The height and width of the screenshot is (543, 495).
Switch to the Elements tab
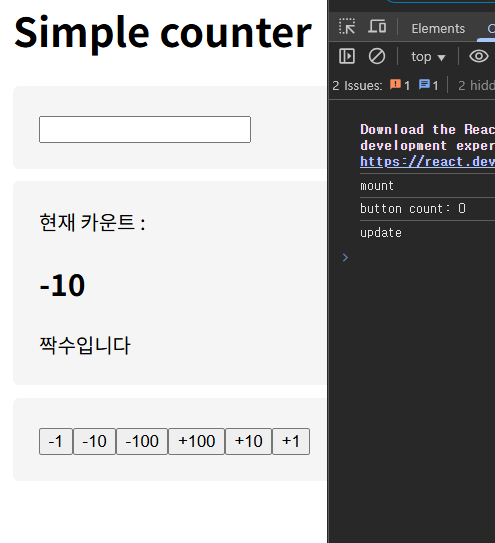pos(438,28)
